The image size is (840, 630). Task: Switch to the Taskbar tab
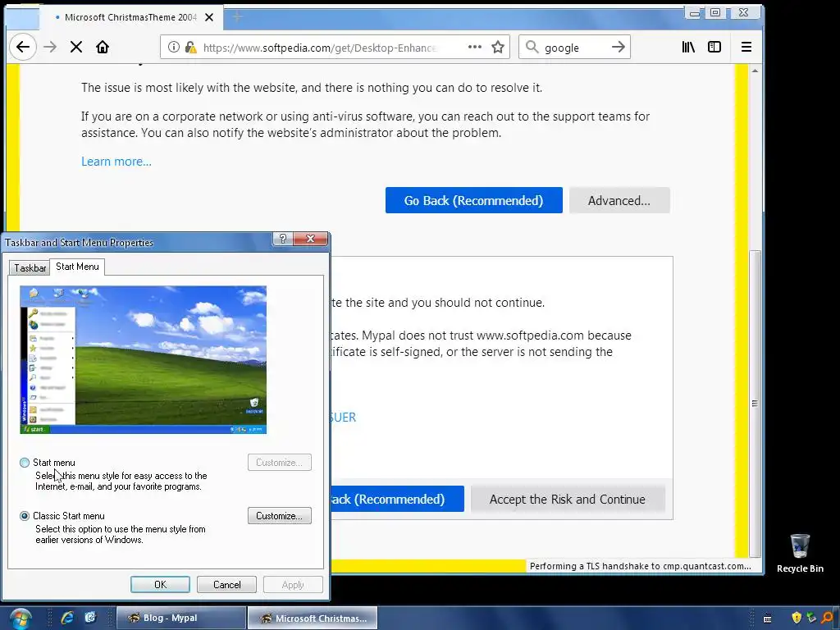click(30, 268)
